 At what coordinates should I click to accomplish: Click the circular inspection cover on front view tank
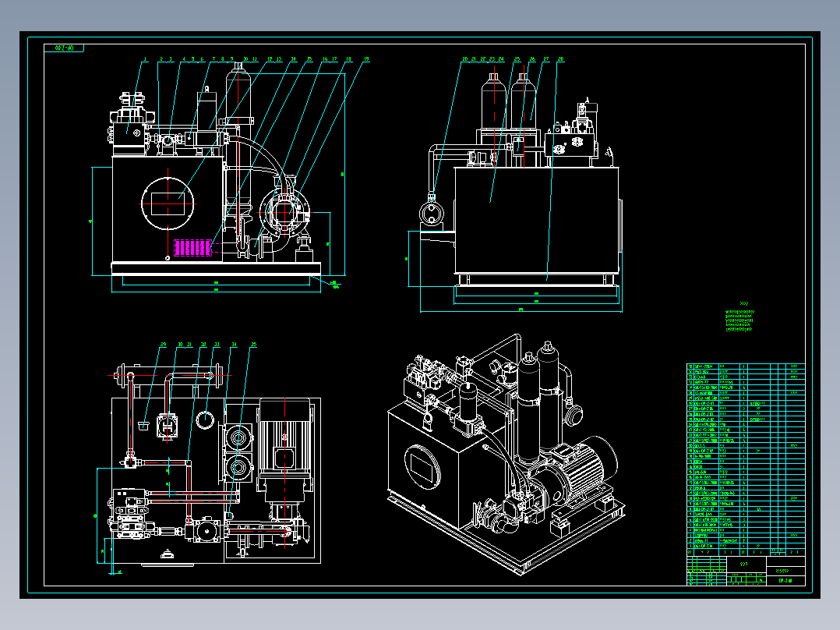[168, 204]
